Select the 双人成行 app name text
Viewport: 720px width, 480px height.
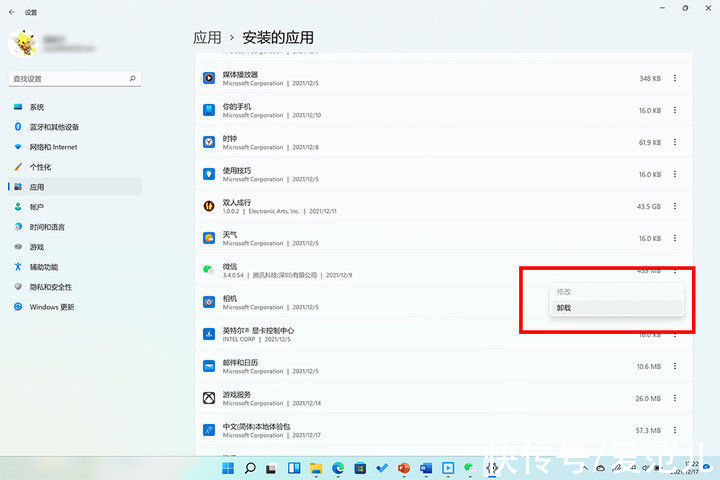(237, 203)
